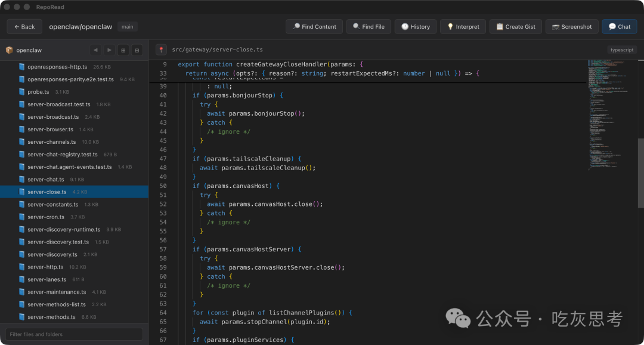644x345 pixels.
Task: Open server-chat.agent-events.test.ts
Action: [75, 167]
